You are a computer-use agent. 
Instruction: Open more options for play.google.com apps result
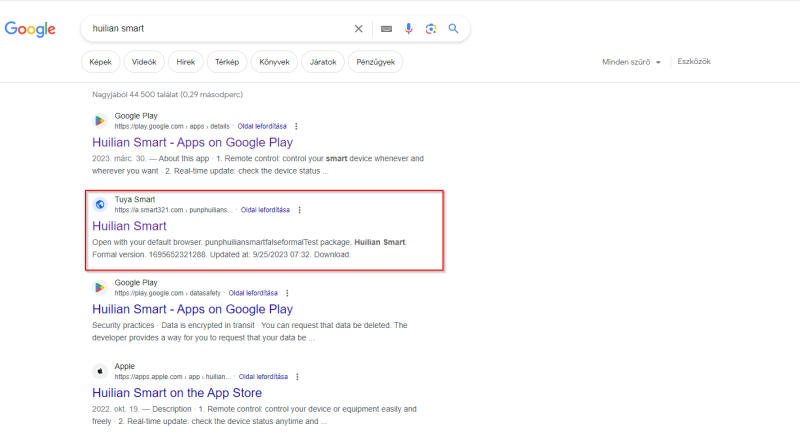click(296, 127)
